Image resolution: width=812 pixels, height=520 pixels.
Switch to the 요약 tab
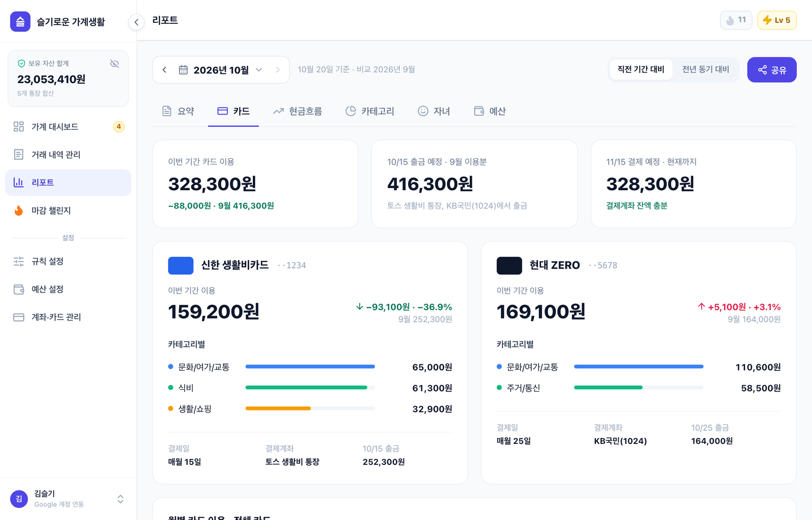(x=178, y=111)
